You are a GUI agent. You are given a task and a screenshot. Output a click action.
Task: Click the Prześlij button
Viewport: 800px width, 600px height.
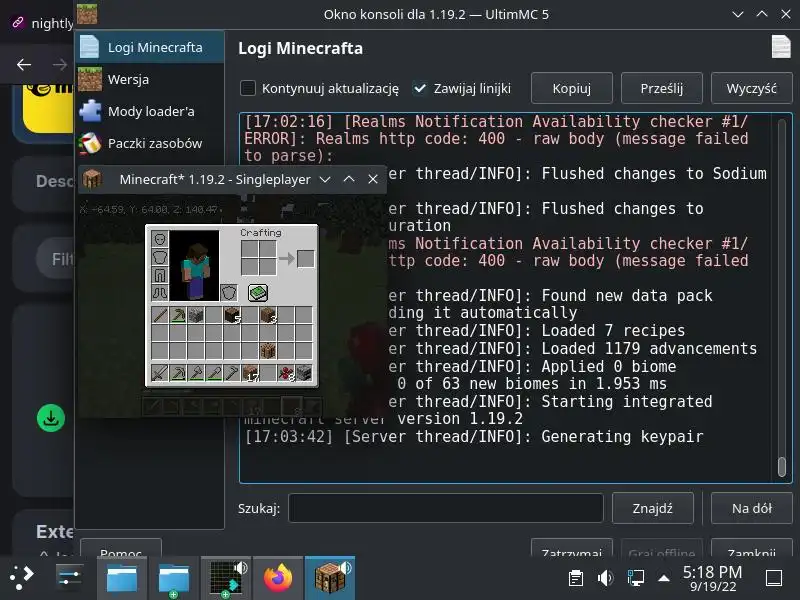662,88
